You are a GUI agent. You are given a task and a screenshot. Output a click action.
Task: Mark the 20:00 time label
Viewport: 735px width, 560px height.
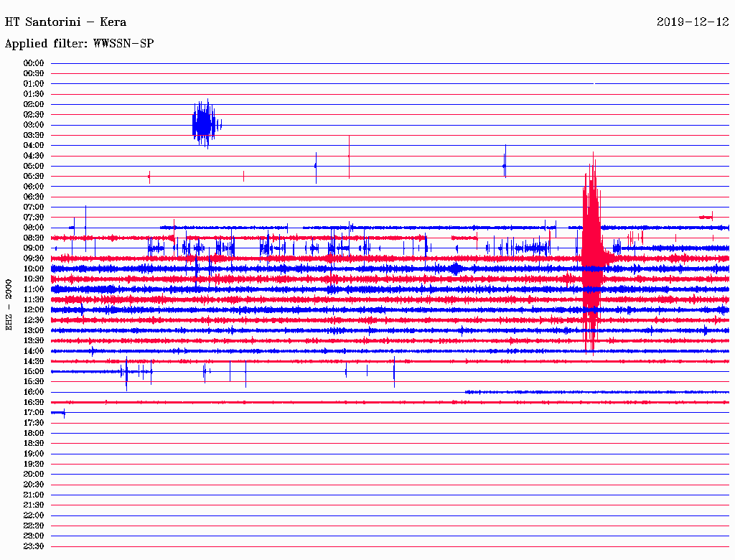(34, 474)
